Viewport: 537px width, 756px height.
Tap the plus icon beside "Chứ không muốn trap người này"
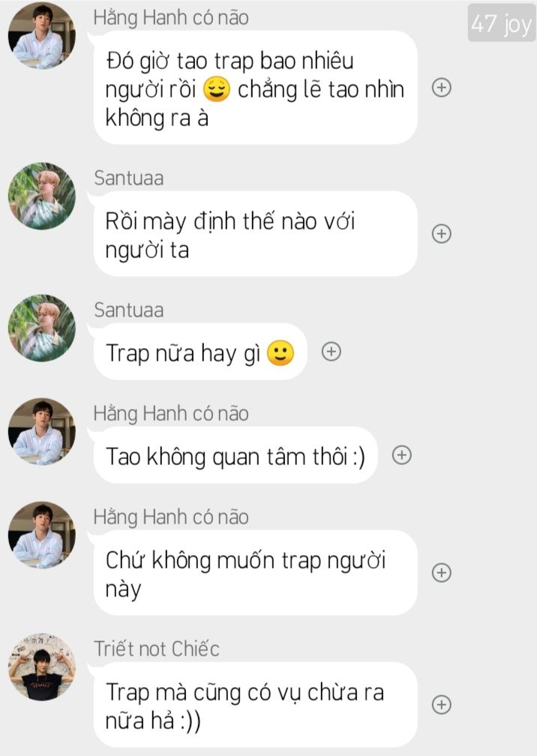point(442,573)
